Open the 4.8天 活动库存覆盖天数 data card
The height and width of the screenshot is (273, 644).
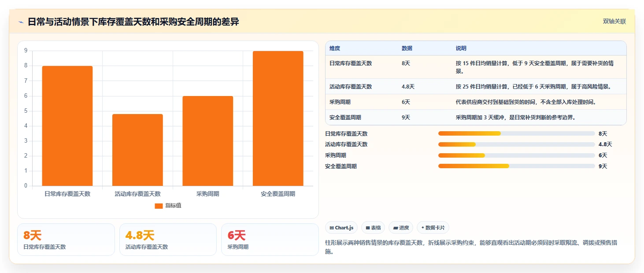click(x=168, y=240)
